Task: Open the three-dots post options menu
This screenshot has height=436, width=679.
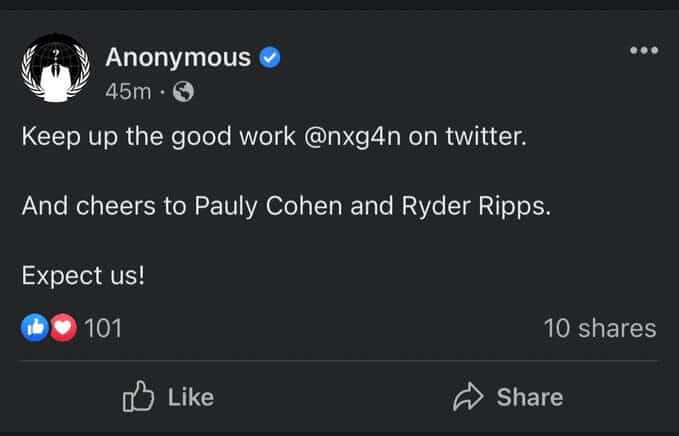Action: (x=644, y=50)
